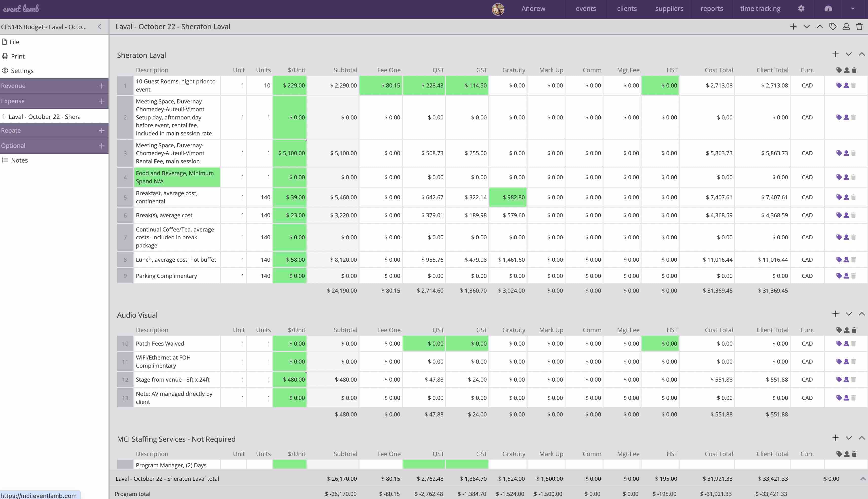The width and height of the screenshot is (868, 499).
Task: Click Andrew's profile avatar
Action: click(498, 9)
